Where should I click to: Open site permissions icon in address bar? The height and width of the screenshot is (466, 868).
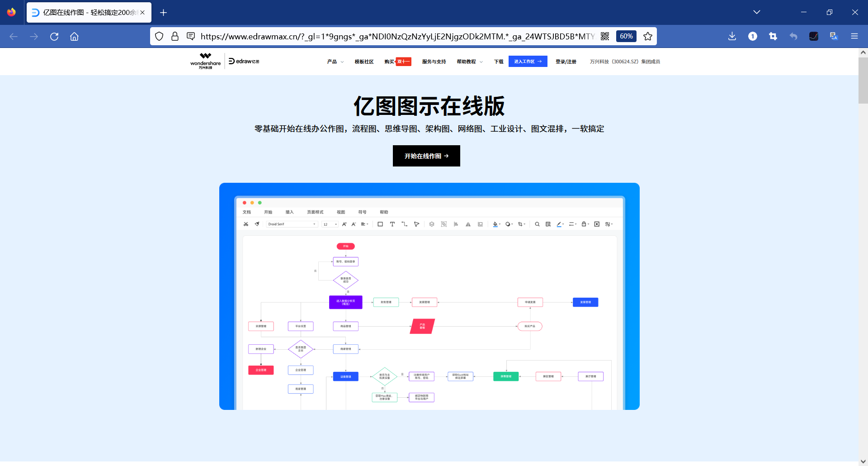click(191, 36)
